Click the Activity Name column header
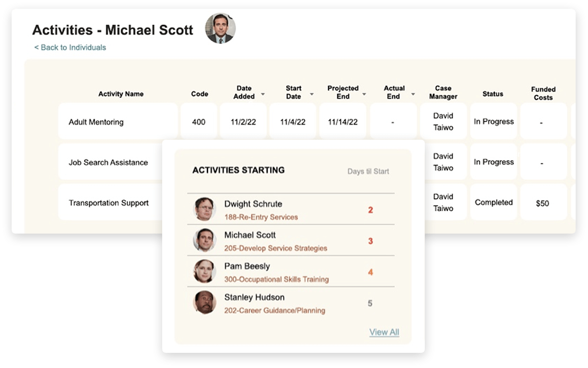 coord(121,94)
